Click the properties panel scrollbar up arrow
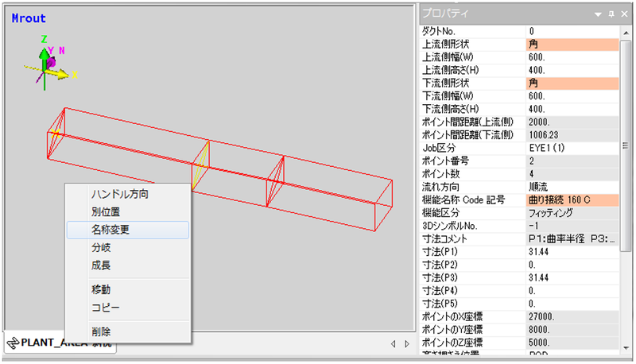This screenshot has height=364, width=636. (x=626, y=32)
